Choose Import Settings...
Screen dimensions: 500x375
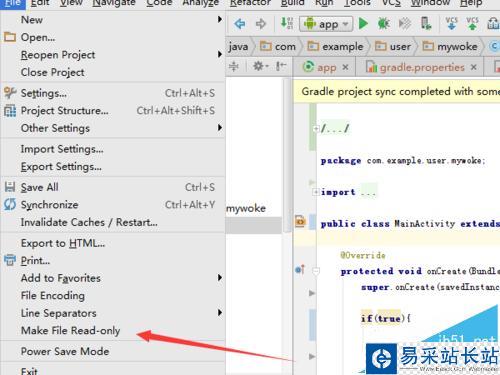pyautogui.click(x=113, y=149)
